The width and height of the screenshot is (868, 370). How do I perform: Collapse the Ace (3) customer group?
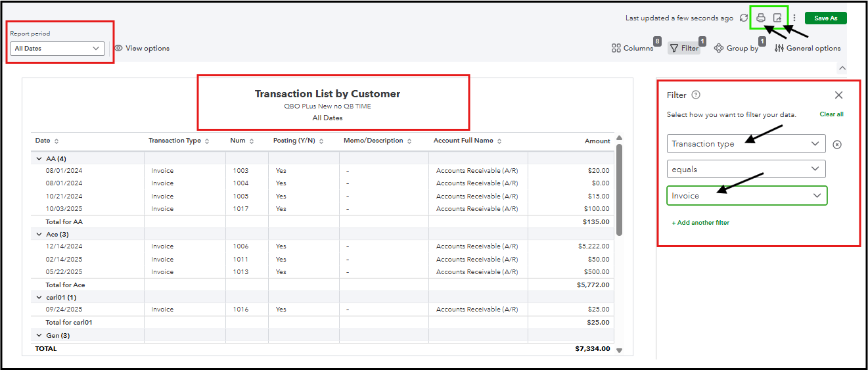tap(39, 235)
